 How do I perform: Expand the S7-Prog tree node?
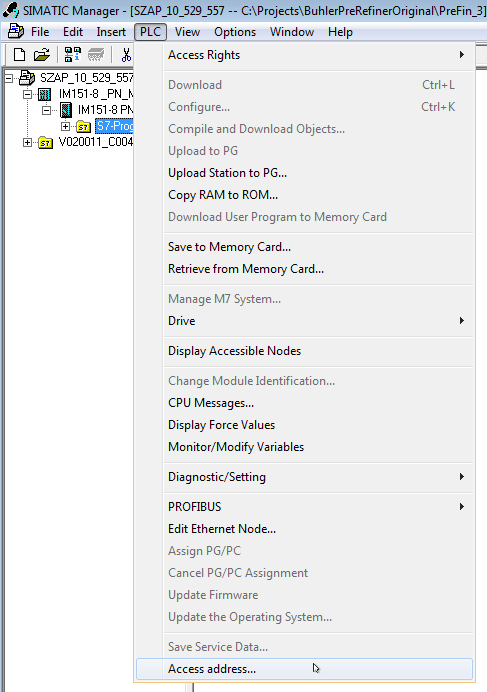coord(65,126)
